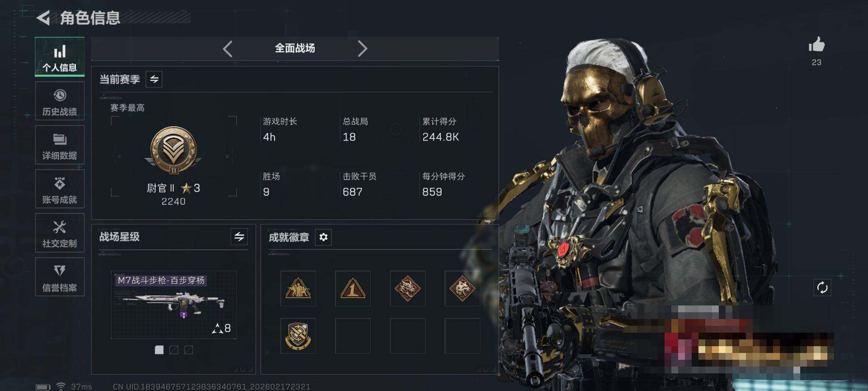
Task: Open the 账号成就 tab
Action: pos(60,189)
